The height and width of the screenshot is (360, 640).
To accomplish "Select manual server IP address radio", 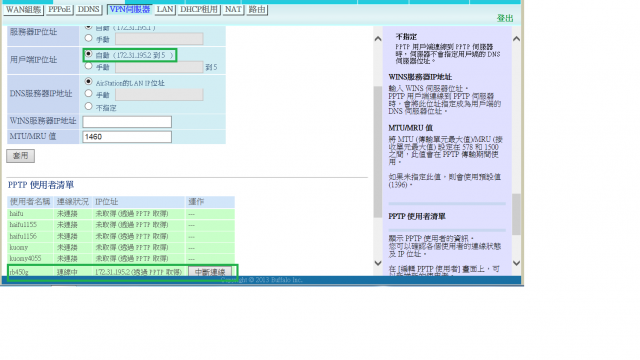I will click(88, 38).
